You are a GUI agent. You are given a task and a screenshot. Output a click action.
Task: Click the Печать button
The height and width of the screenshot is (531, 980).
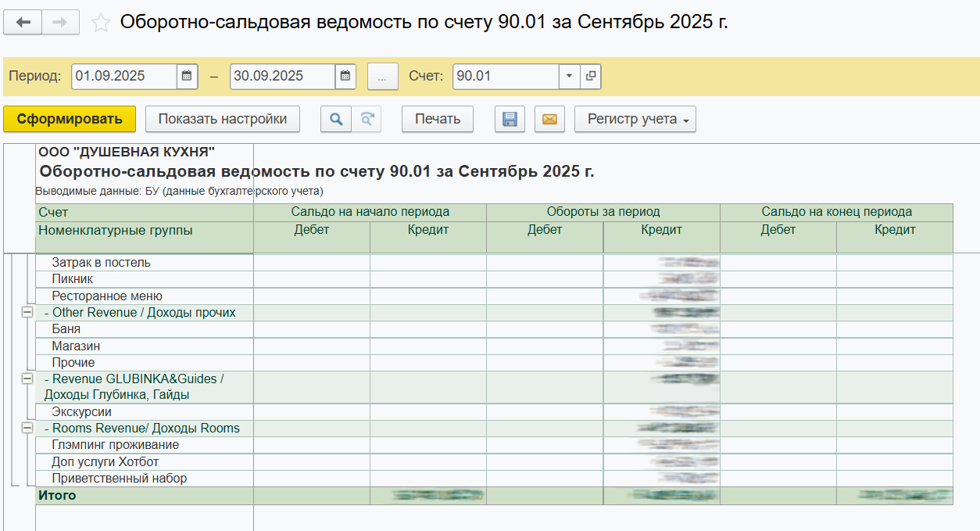(438, 119)
